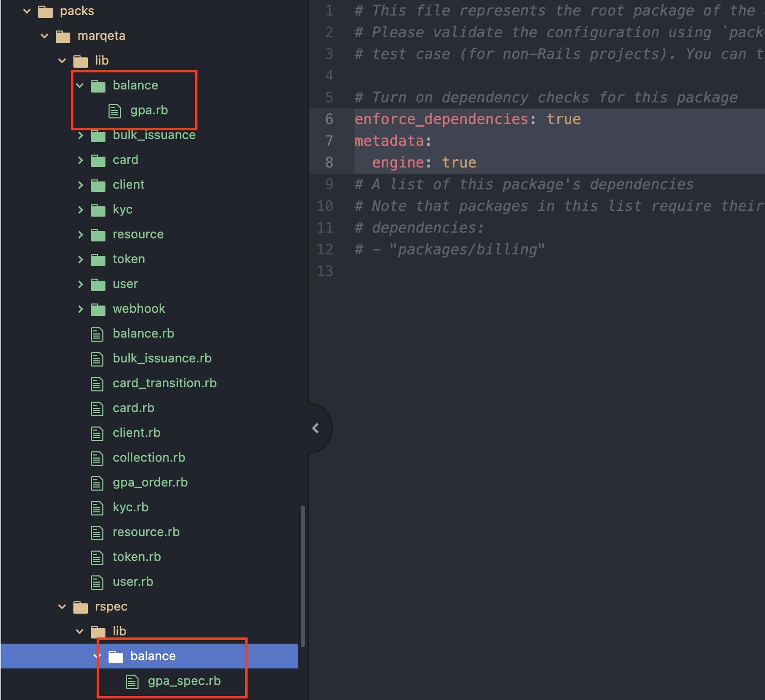
Task: Click the gpa.rb file icon
Action: point(114,110)
